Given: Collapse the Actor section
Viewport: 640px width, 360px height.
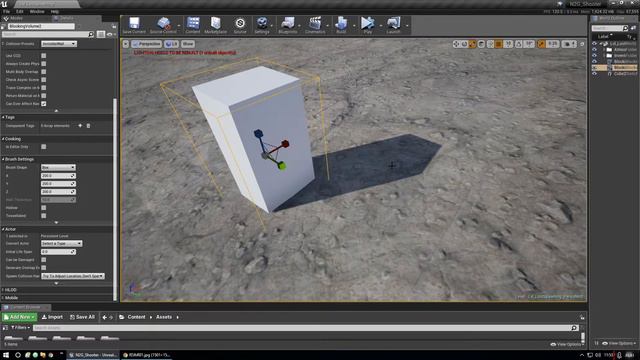Looking at the screenshot, I should (x=3, y=229).
